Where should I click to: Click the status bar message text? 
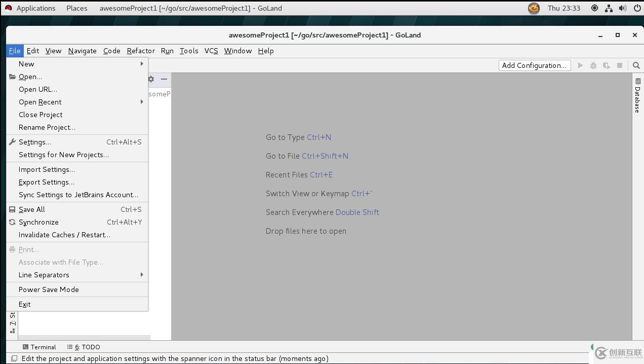175,358
